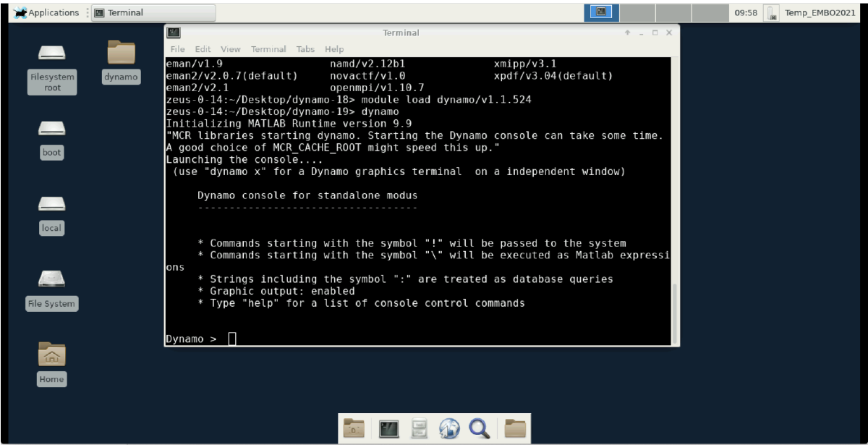Launch the file manager cabinet icon in dock
The height and width of the screenshot is (445, 868).
420,428
